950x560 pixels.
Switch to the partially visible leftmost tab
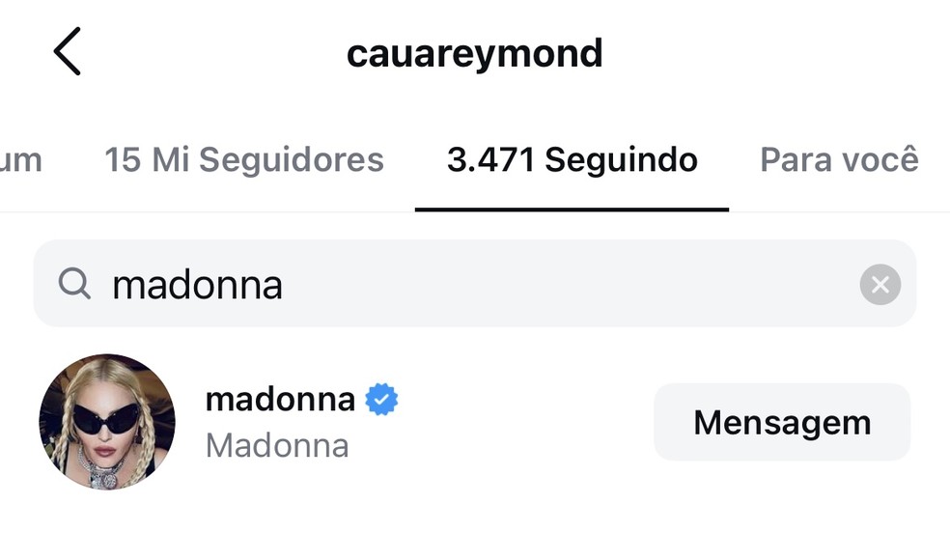[x=20, y=160]
